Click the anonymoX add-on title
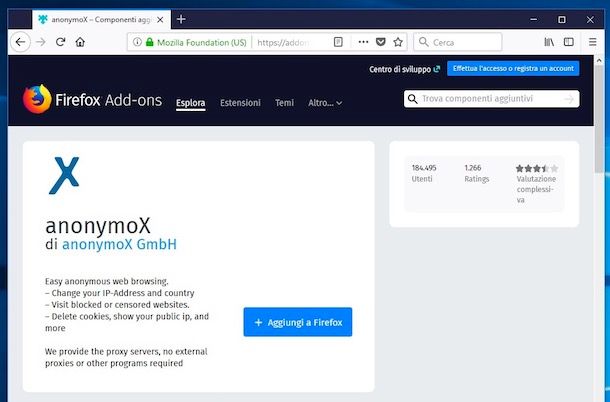Image resolution: width=610 pixels, height=402 pixels. [98, 225]
